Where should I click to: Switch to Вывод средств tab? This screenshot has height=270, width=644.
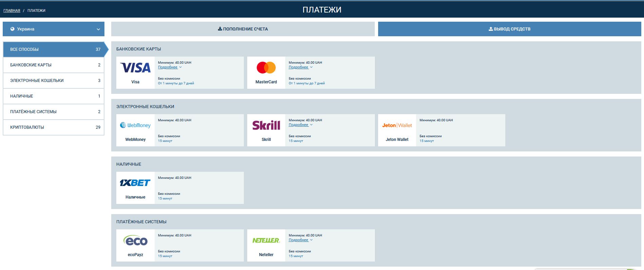click(510, 29)
